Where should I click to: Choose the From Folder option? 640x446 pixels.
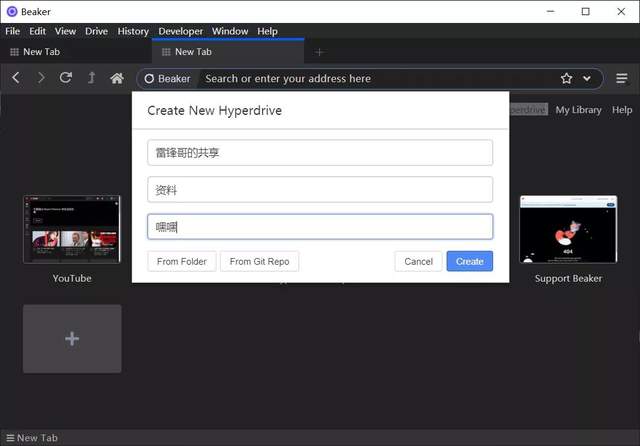click(x=182, y=261)
